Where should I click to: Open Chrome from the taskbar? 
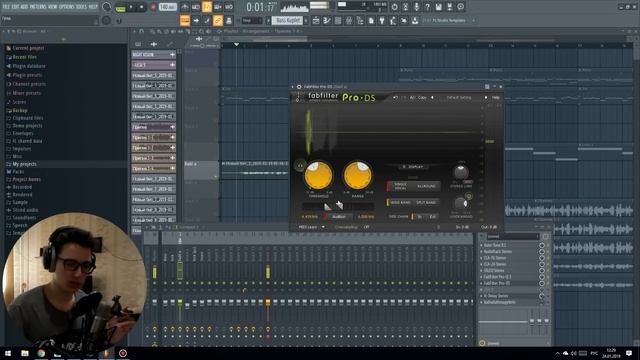coord(41,353)
